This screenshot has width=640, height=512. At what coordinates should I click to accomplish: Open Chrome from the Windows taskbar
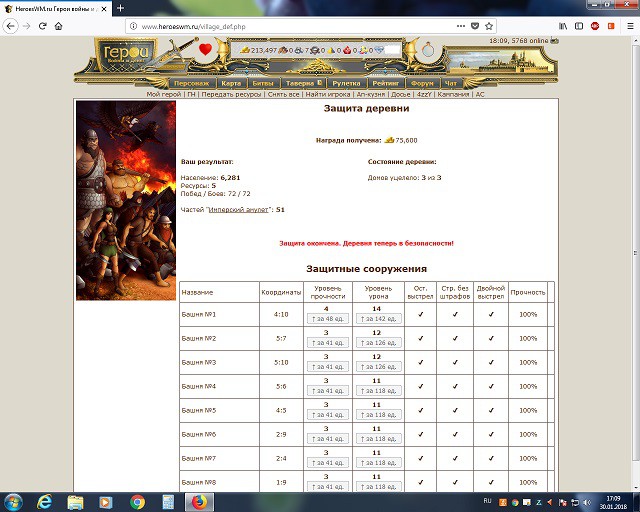coord(137,501)
